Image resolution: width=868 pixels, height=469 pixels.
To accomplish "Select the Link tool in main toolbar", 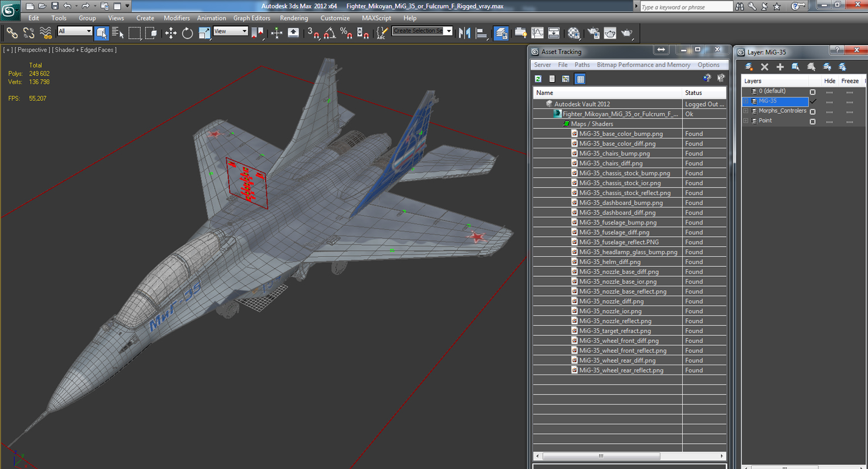I will pyautogui.click(x=12, y=33).
